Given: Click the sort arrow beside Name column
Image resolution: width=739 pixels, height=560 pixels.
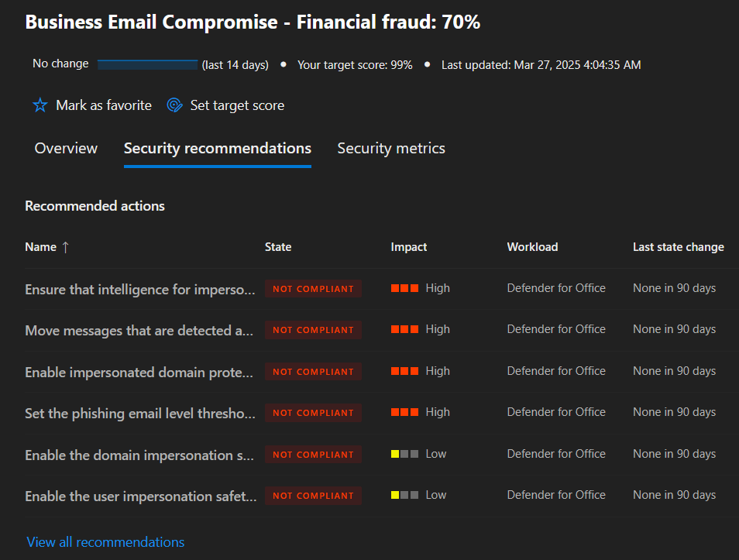Looking at the screenshot, I should pyautogui.click(x=66, y=247).
